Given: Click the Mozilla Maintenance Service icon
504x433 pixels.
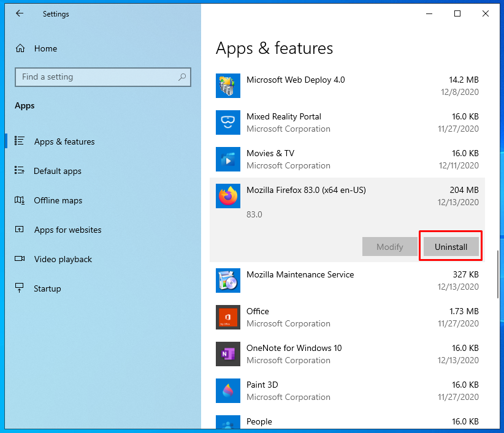Looking at the screenshot, I should click(228, 281).
